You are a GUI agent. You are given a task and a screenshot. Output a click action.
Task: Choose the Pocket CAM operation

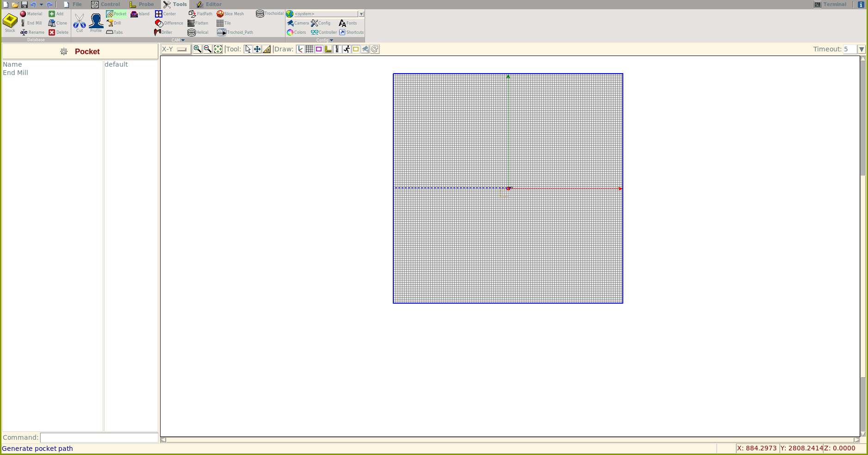tap(116, 14)
